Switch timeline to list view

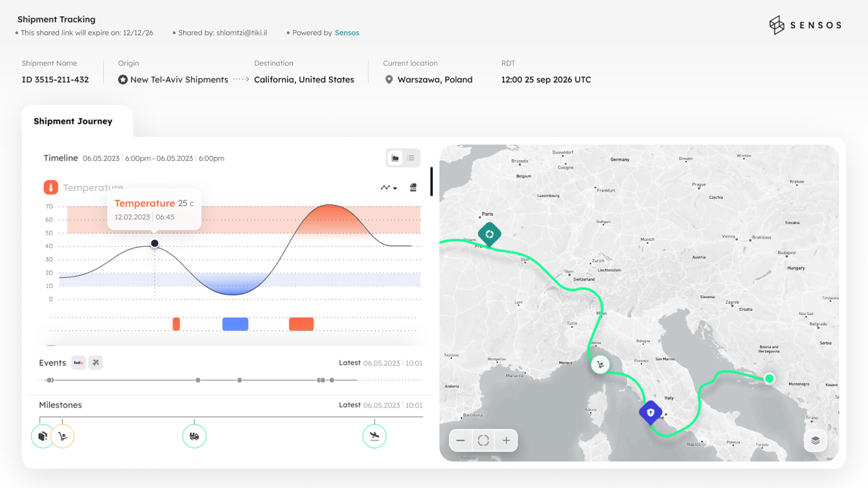point(411,158)
